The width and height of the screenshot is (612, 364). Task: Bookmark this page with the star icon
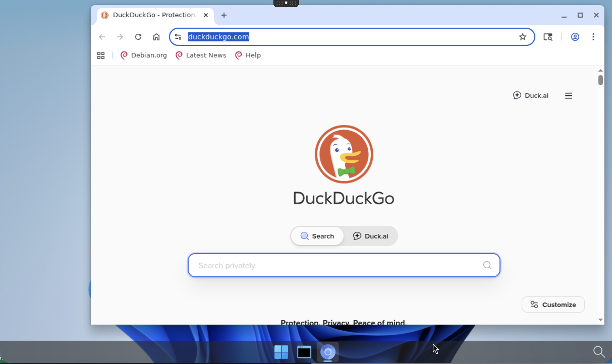click(522, 37)
